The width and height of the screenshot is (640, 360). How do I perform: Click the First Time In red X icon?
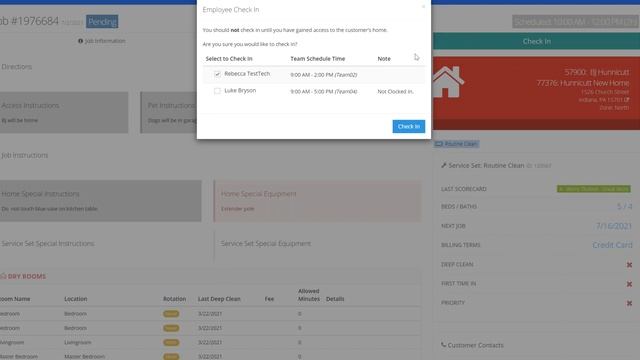[x=629, y=284]
